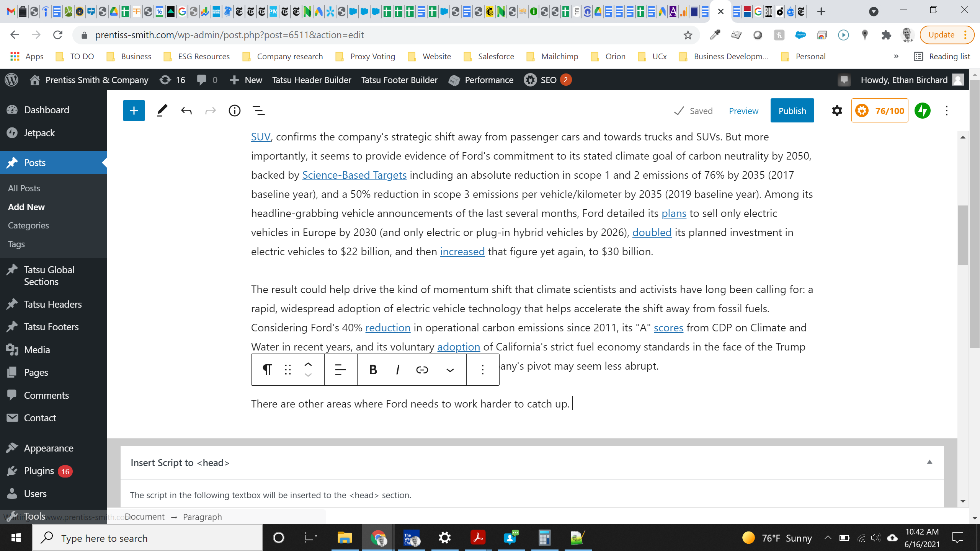Open ESG Resources bookmark folder
This screenshot has height=551, width=980.
[x=197, y=56]
